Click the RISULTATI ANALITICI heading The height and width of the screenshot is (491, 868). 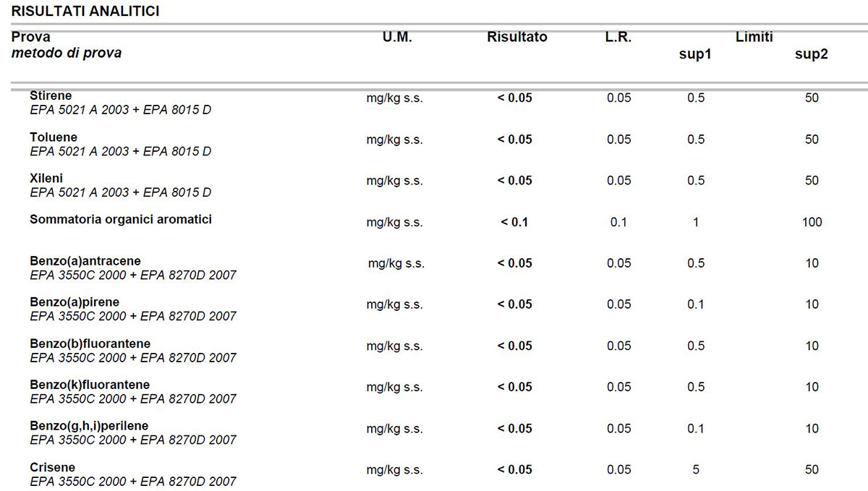(x=86, y=11)
